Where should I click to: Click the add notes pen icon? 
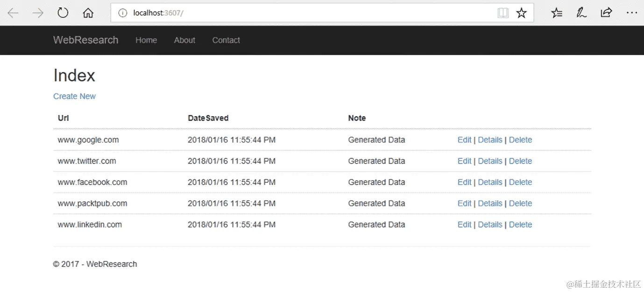click(x=581, y=13)
